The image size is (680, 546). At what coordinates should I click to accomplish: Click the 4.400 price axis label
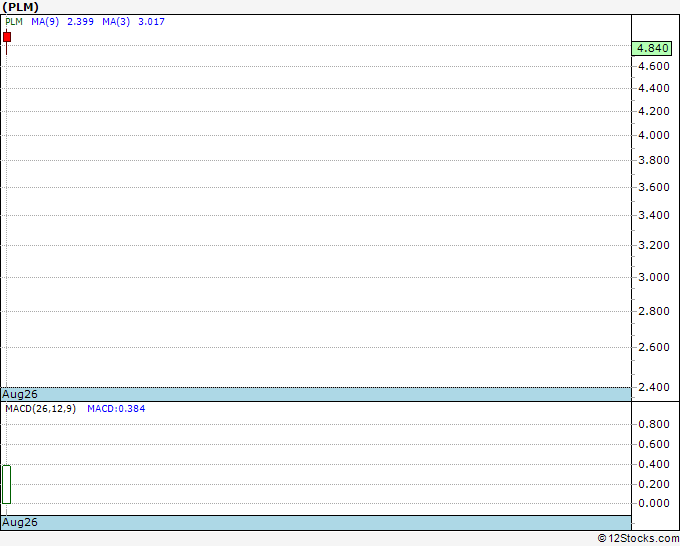(654, 88)
